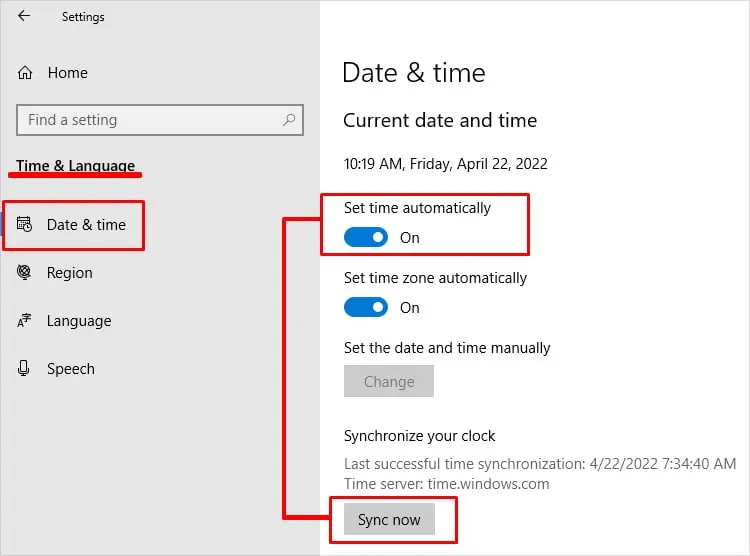
Task: Click the Home house icon
Action: coord(25,73)
